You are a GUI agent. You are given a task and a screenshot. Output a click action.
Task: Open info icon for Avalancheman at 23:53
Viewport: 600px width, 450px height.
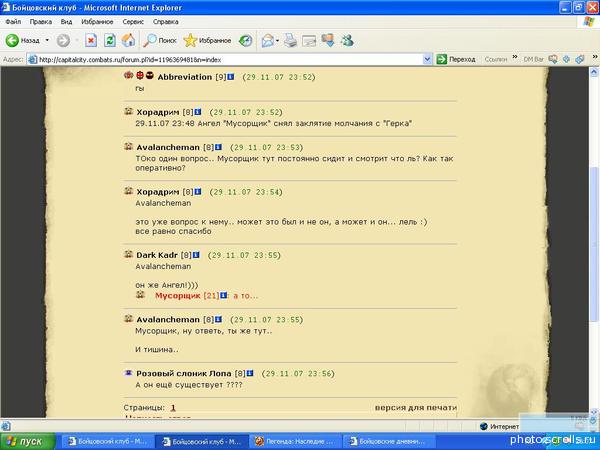pyautogui.click(x=218, y=147)
